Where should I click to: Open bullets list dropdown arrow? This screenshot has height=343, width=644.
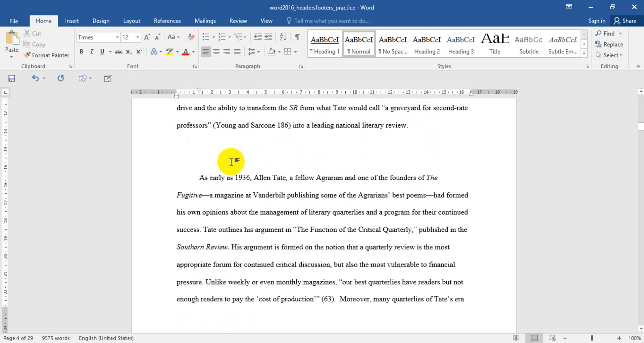pos(213,37)
